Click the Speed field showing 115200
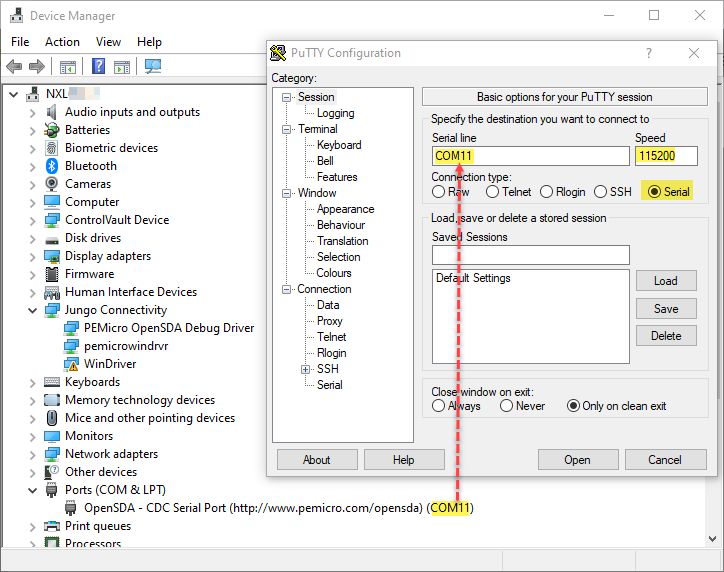 tap(666, 156)
